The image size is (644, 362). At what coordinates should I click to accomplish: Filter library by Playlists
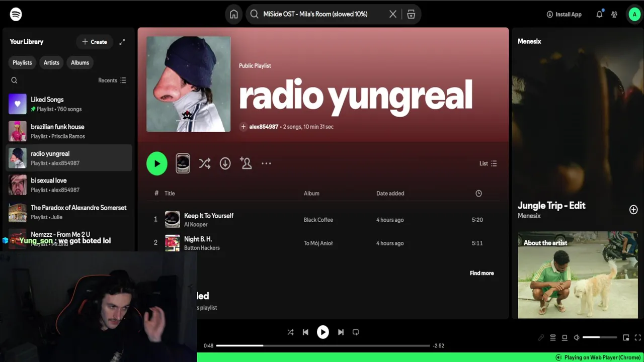(x=22, y=63)
